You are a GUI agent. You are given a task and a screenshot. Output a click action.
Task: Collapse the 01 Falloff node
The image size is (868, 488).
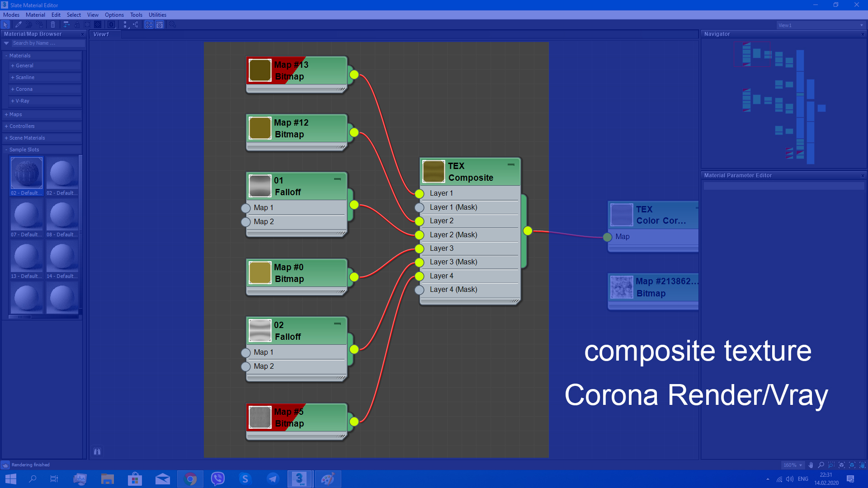pyautogui.click(x=337, y=179)
